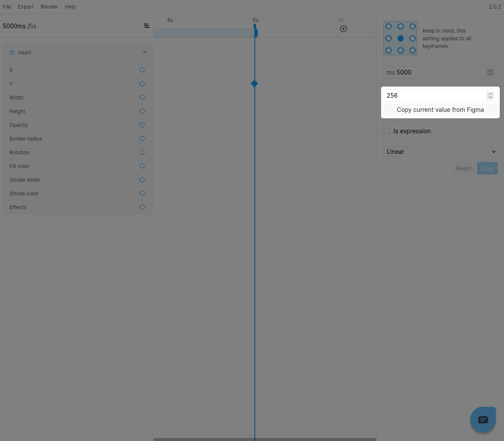Screen dimensions: 504x441
Task: Click the Opacity property label
Action: (x=19, y=125)
